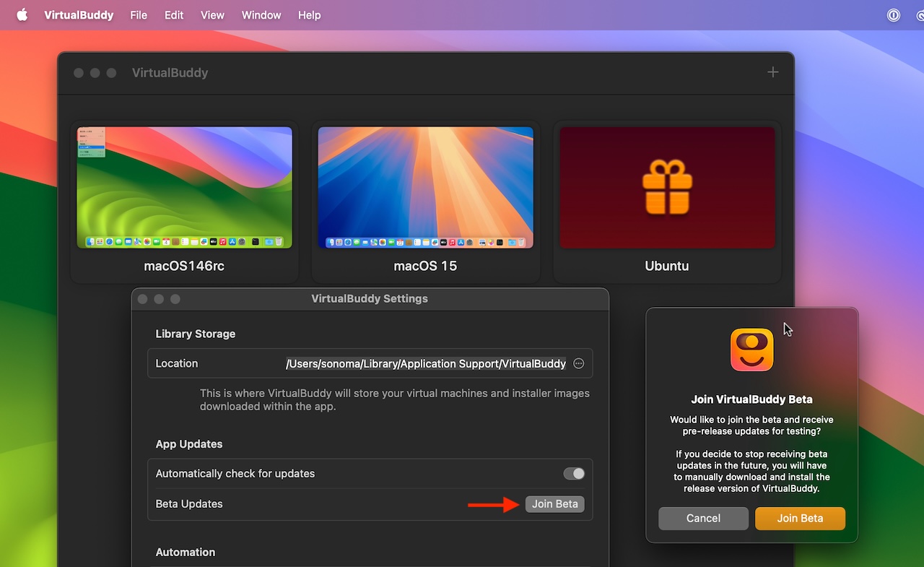Close the VirtualBuddy Settings window
This screenshot has width=924, height=567.
pos(142,299)
